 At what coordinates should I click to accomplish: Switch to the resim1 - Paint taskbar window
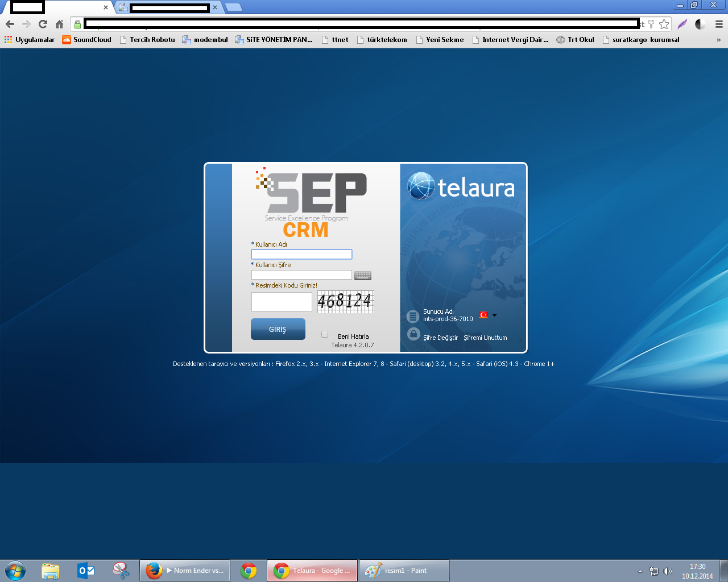click(x=404, y=571)
